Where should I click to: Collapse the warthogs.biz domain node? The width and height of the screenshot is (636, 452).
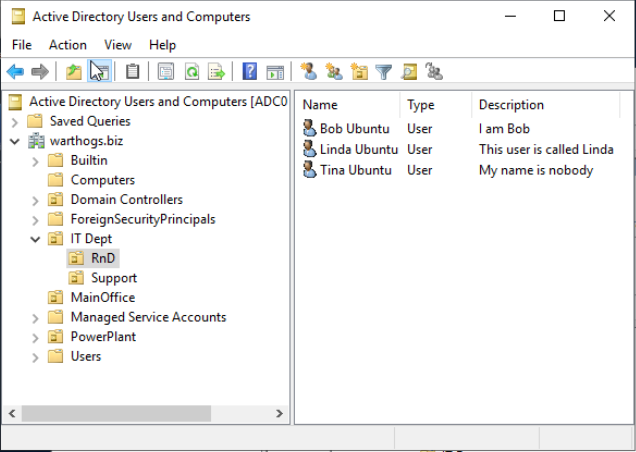tap(15, 141)
